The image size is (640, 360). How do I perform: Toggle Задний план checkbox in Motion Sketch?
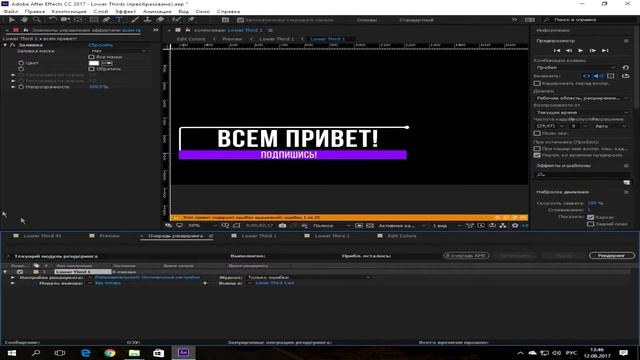click(590, 224)
